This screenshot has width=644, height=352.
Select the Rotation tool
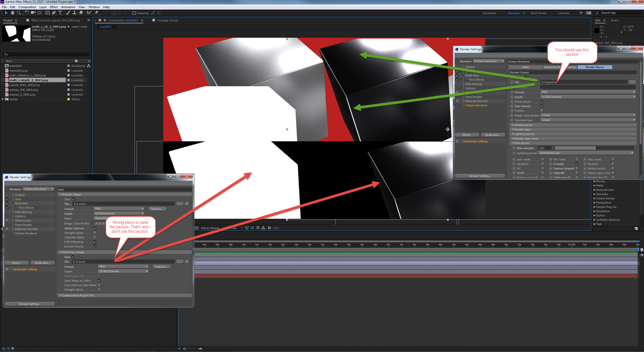(x=27, y=13)
